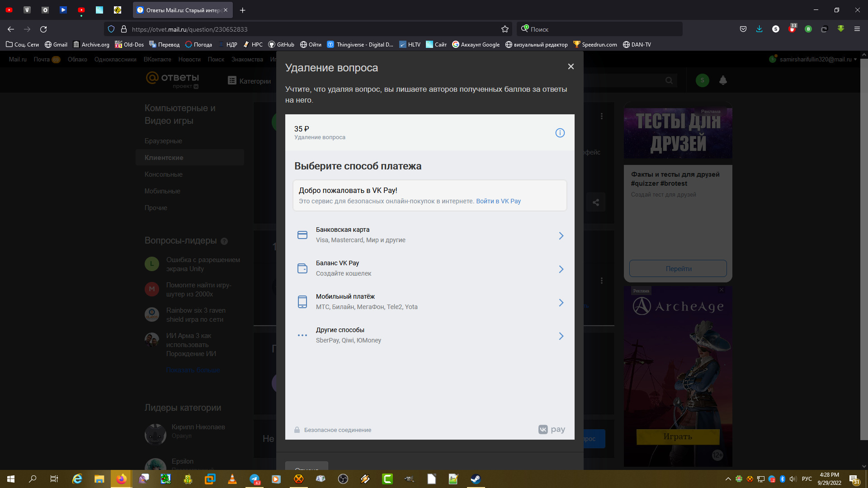
Task: Open Облако in portal bar
Action: coord(77,59)
